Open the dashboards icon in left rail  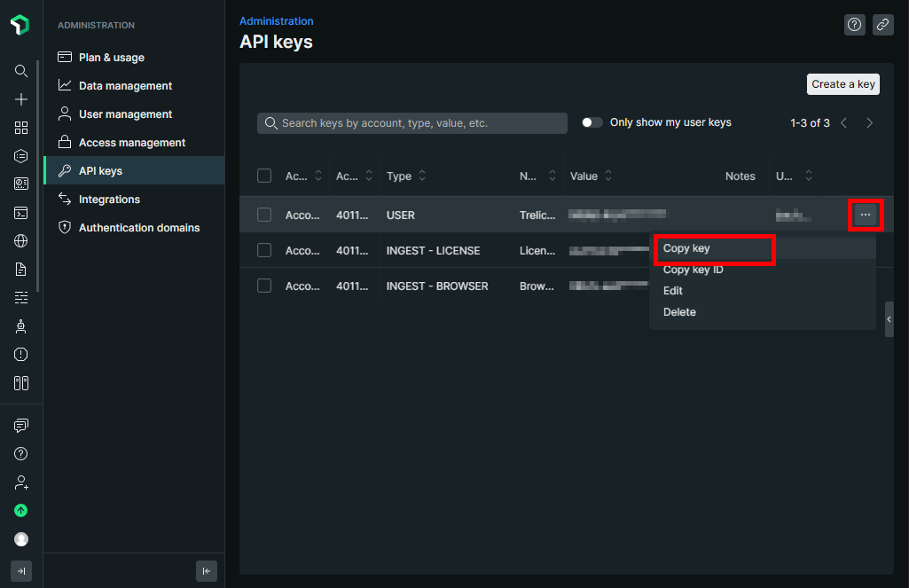tap(21, 184)
